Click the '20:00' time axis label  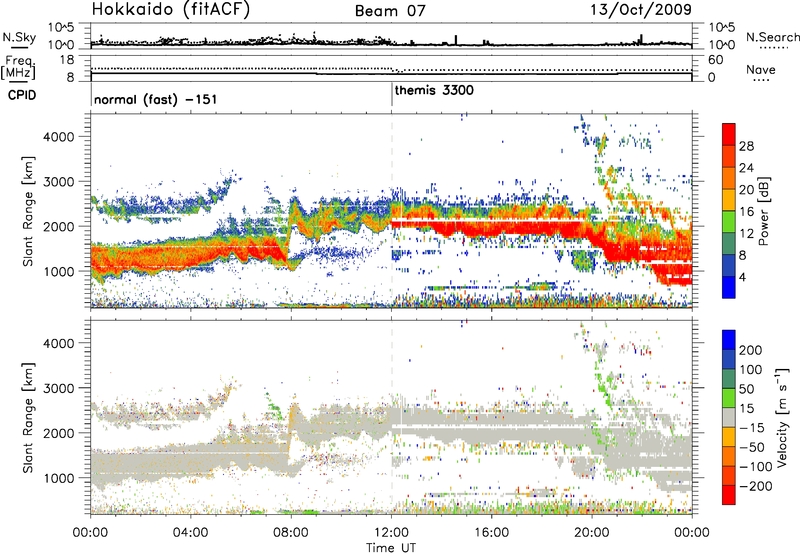[592, 533]
